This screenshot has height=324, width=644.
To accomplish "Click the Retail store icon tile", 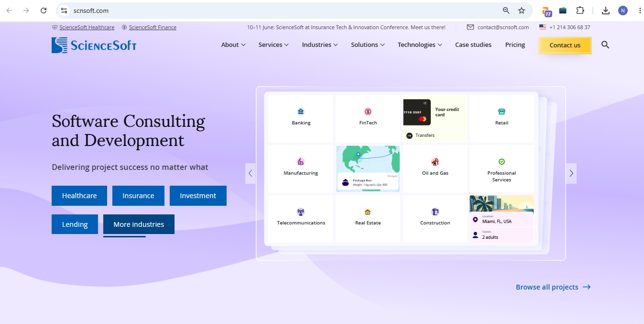I will (x=502, y=118).
